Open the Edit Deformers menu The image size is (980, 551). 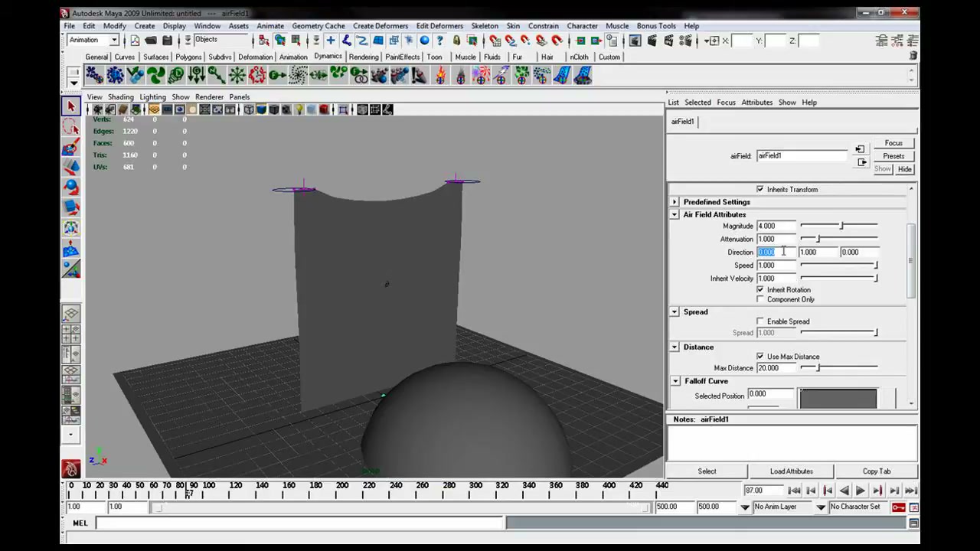(439, 26)
